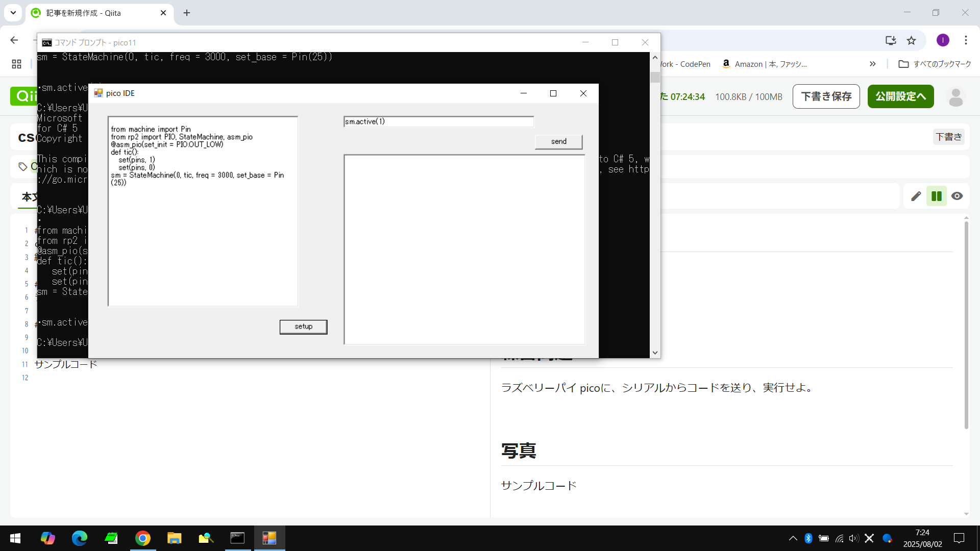Open the Amazon bookmark
This screenshot has height=551, width=980.
pyautogui.click(x=764, y=64)
